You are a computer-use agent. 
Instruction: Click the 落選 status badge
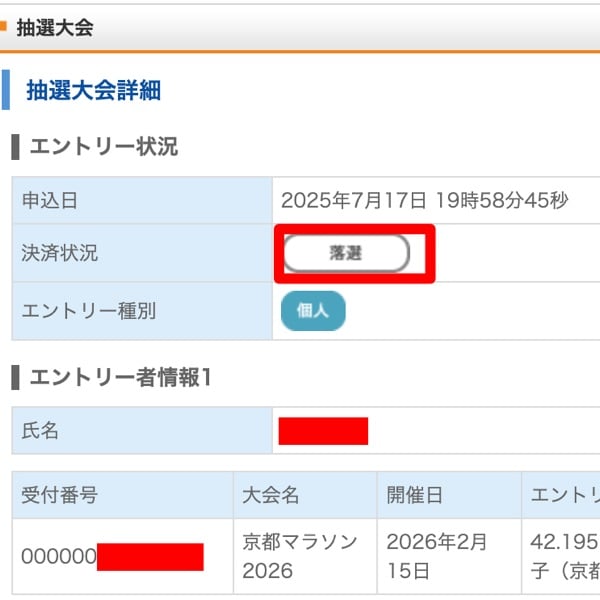tap(346, 254)
